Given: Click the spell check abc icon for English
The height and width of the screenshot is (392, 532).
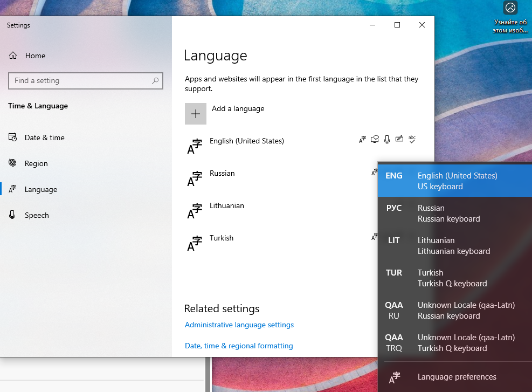Looking at the screenshot, I should click(x=412, y=139).
